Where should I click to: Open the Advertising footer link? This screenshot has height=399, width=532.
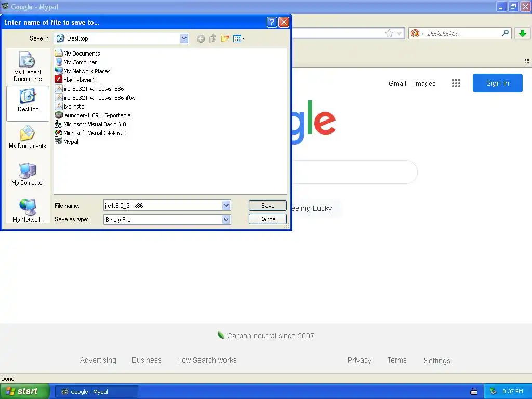(98, 361)
